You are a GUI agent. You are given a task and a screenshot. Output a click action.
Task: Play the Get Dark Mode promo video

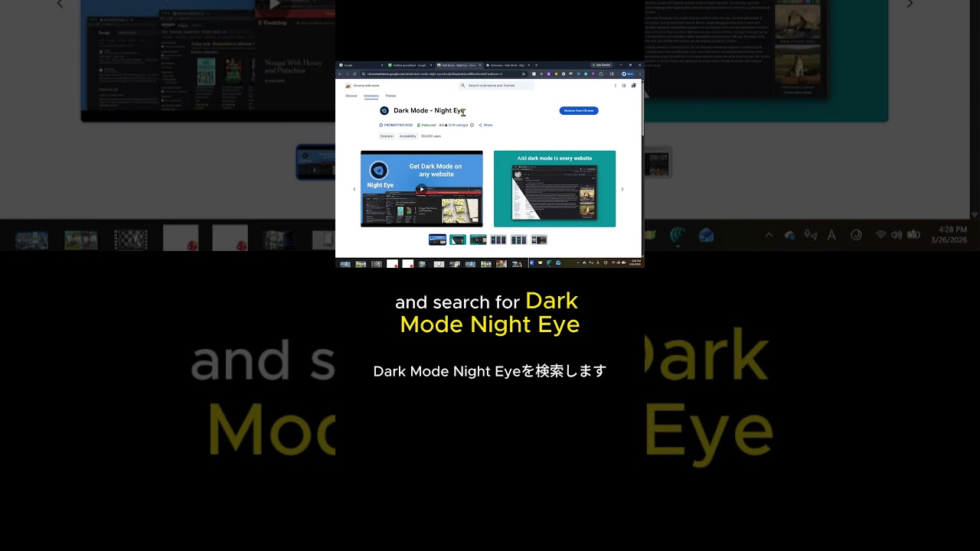tap(421, 189)
